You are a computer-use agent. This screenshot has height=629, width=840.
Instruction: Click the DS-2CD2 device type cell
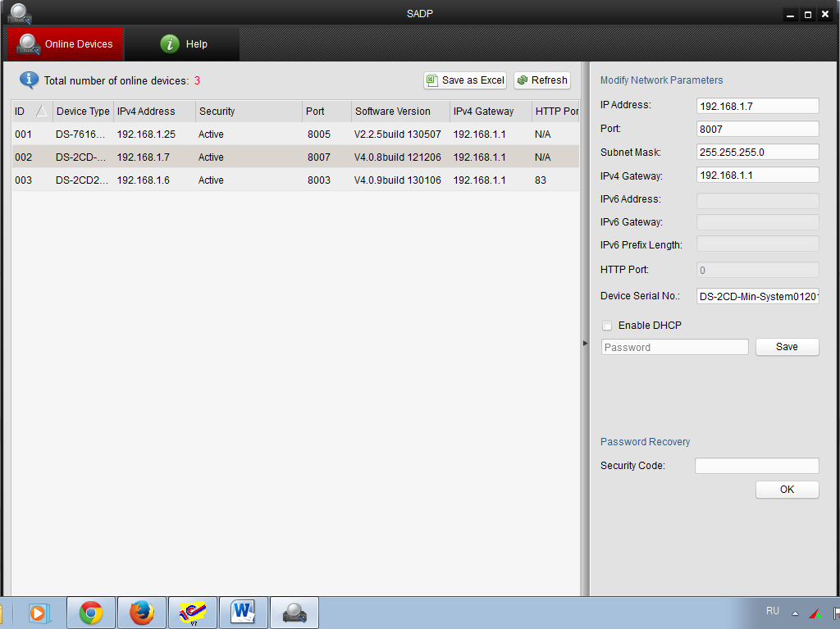[82, 180]
